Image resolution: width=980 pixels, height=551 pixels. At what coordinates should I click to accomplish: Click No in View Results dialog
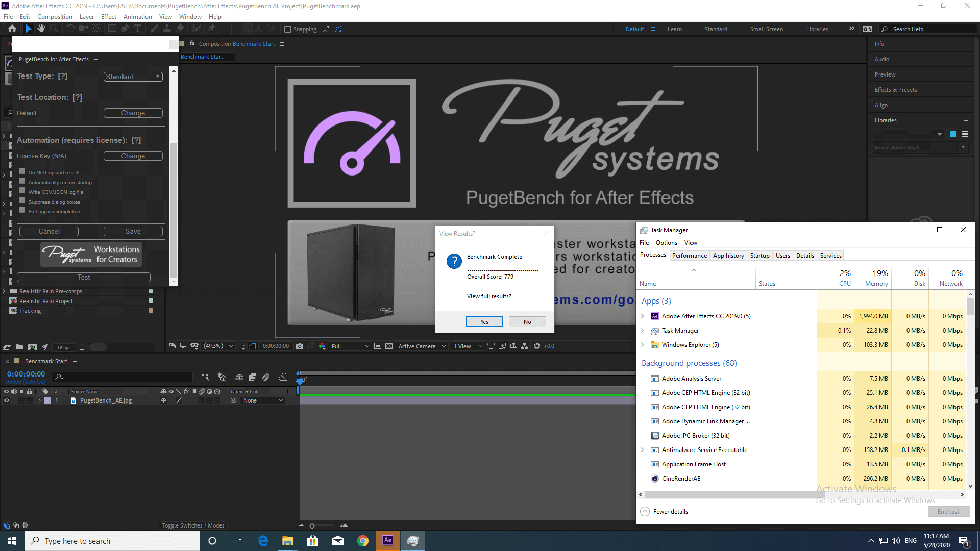coord(527,322)
